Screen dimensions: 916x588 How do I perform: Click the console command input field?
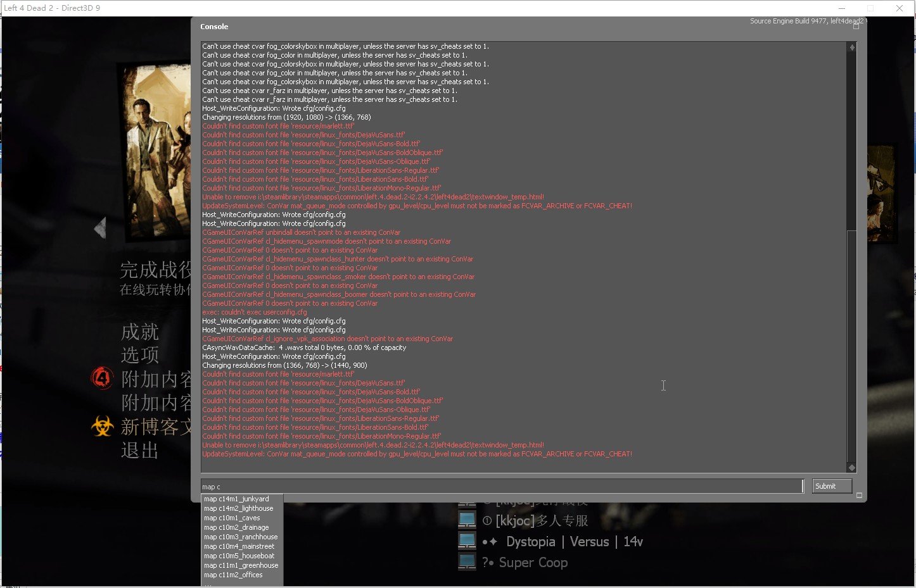pyautogui.click(x=500, y=486)
